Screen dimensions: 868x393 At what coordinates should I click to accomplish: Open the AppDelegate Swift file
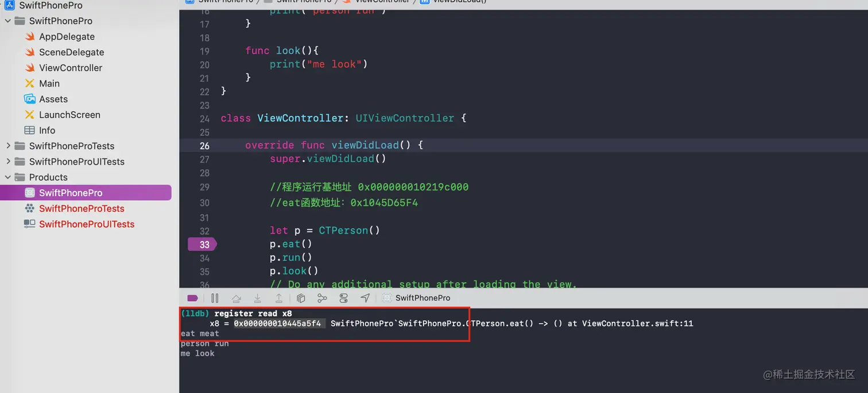(x=67, y=37)
